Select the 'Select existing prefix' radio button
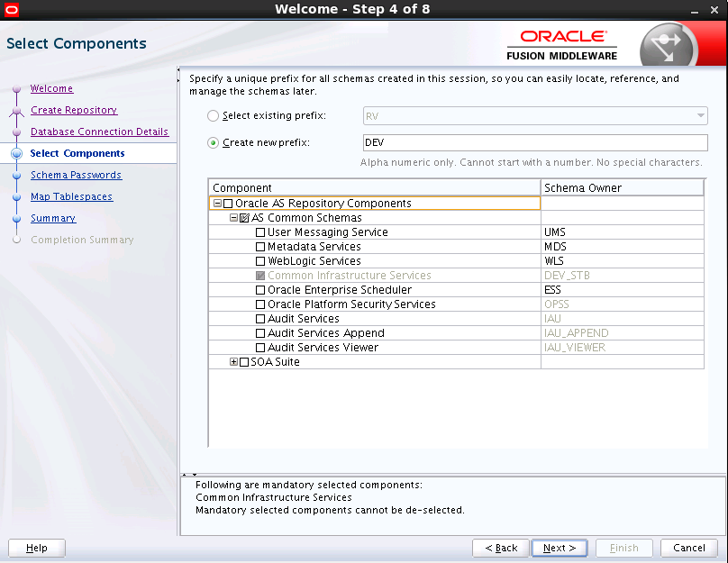The width and height of the screenshot is (728, 563). [213, 115]
